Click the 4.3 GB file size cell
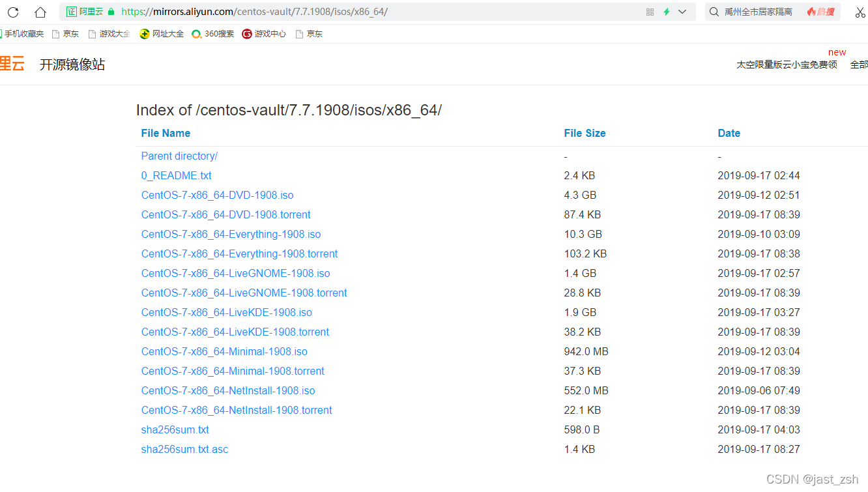This screenshot has height=492, width=868. click(x=580, y=195)
